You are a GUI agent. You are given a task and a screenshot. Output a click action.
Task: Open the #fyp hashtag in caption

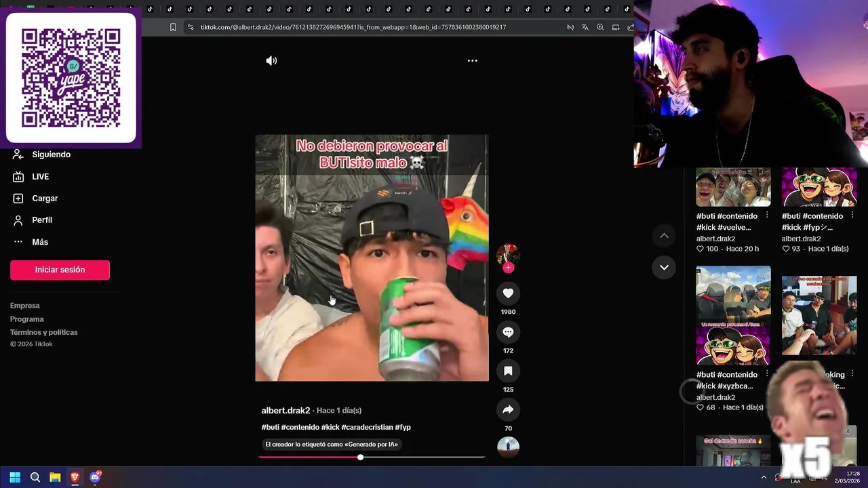(x=403, y=427)
